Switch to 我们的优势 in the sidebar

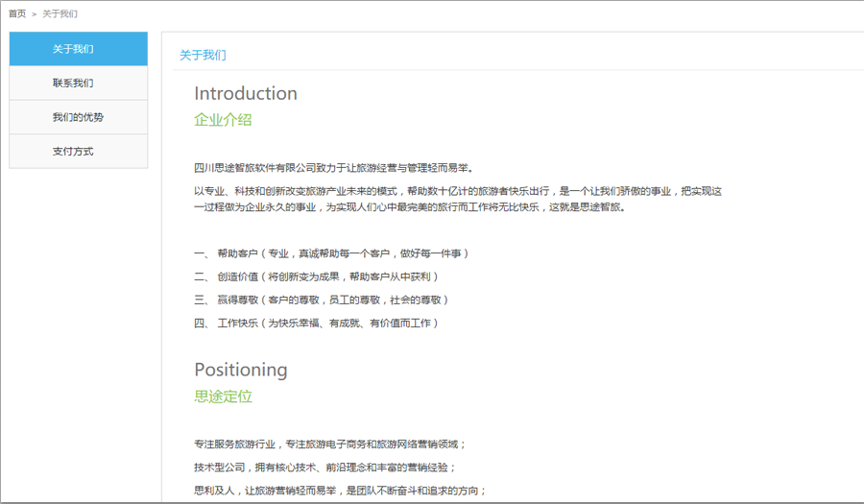point(78,117)
